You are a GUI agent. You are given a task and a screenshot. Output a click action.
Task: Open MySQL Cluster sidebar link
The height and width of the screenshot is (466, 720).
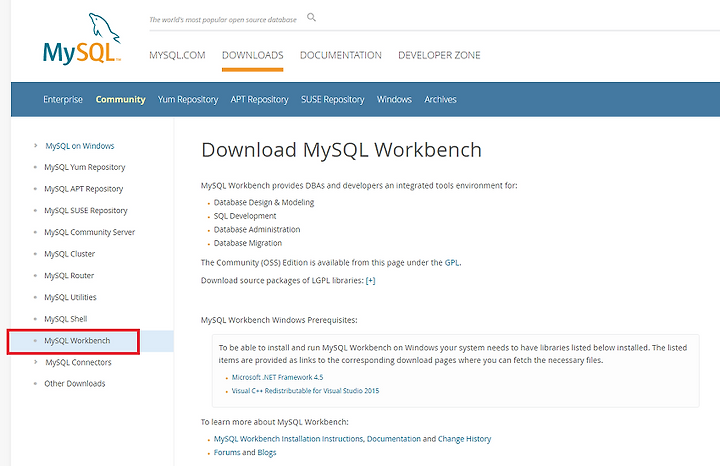tap(69, 254)
